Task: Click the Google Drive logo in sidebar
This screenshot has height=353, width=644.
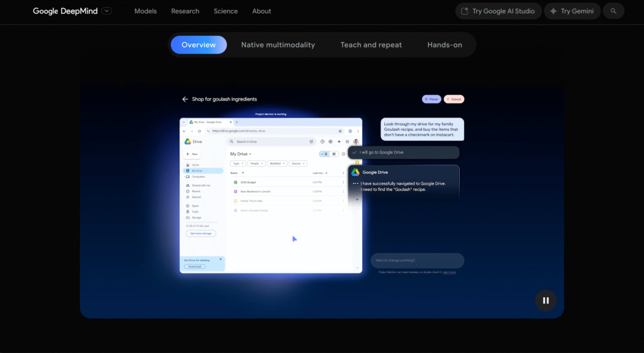Action: (x=187, y=141)
